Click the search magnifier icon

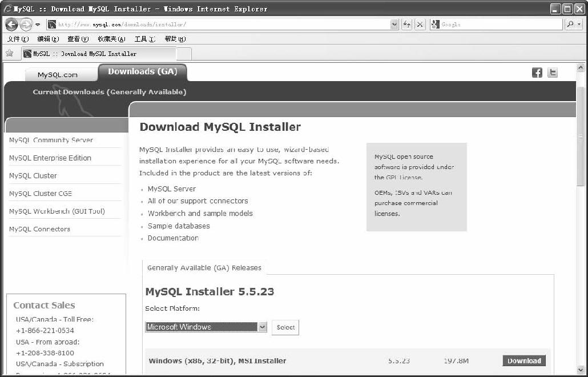[x=570, y=25]
